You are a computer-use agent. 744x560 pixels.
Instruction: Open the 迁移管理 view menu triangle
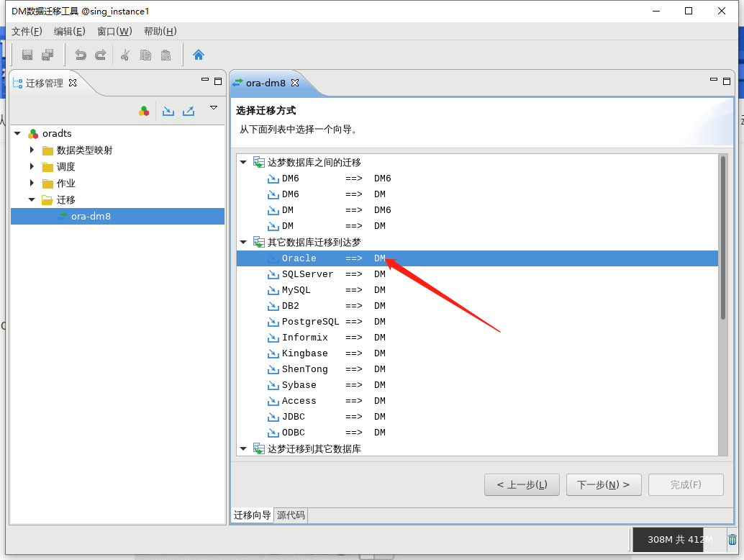214,108
